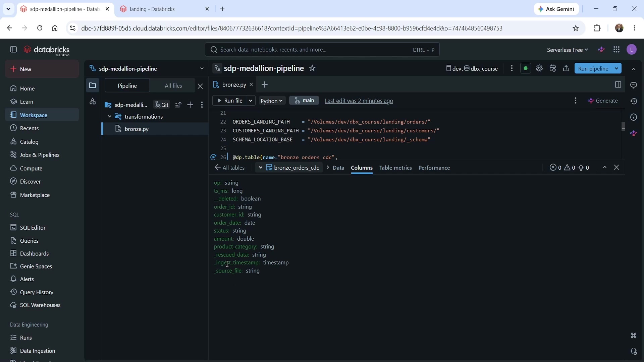Open the pipeline schedule calendar icon

point(553,68)
